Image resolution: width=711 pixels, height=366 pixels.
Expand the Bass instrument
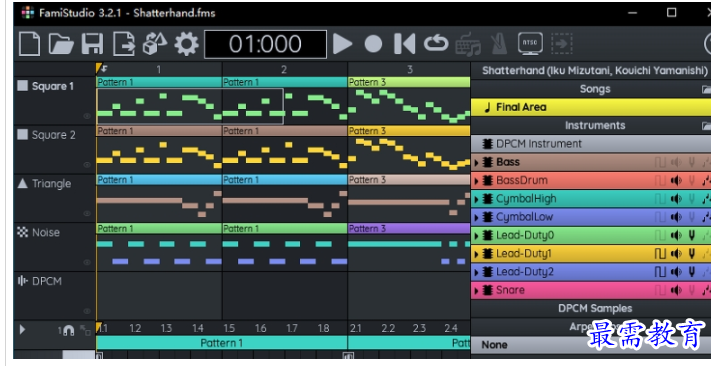click(x=477, y=162)
